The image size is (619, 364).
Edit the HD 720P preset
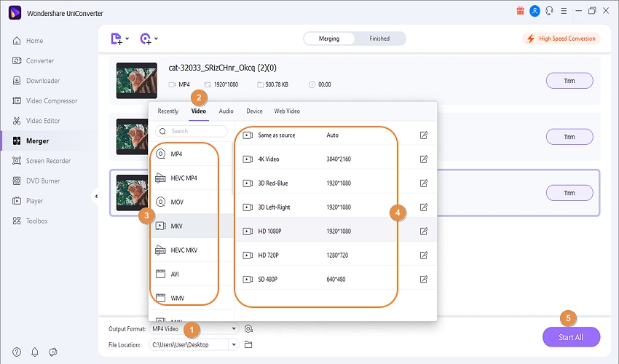pyautogui.click(x=424, y=256)
